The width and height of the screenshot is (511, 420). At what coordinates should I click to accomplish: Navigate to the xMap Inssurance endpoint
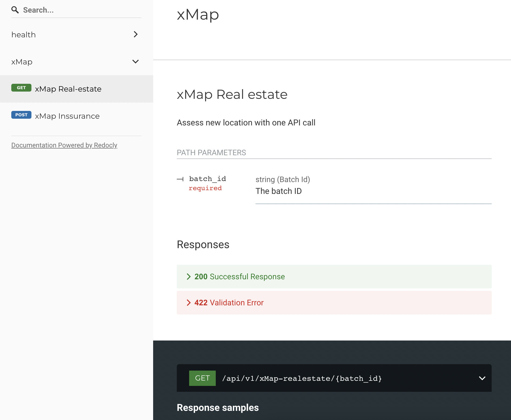point(67,116)
